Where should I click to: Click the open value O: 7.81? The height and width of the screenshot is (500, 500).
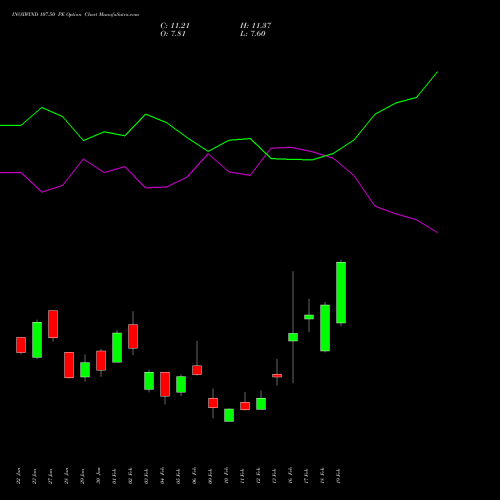tap(173, 34)
